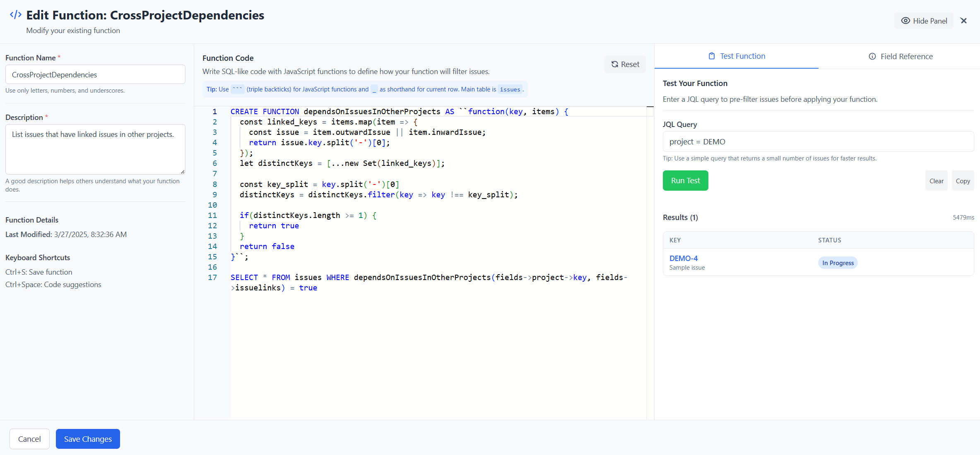Screen dimensions: 980x455
Task: Cancel editing the function
Action: 29,439
